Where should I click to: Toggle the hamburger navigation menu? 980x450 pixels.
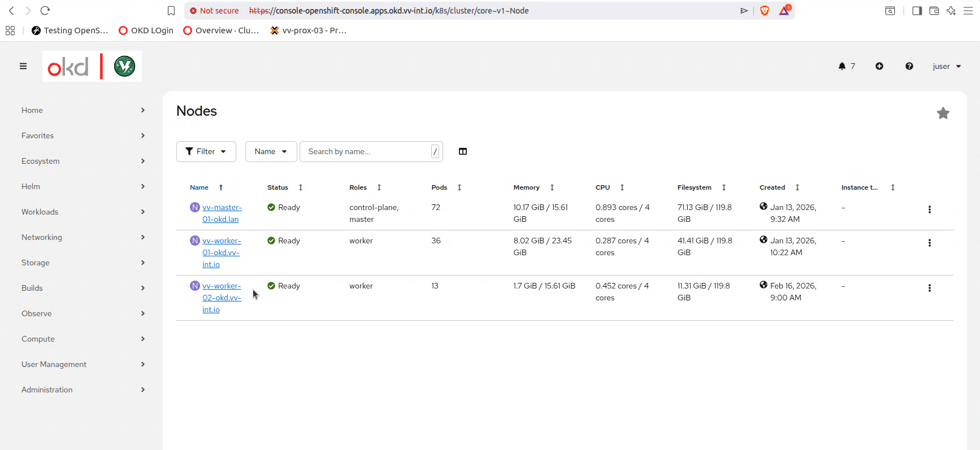pos(23,66)
